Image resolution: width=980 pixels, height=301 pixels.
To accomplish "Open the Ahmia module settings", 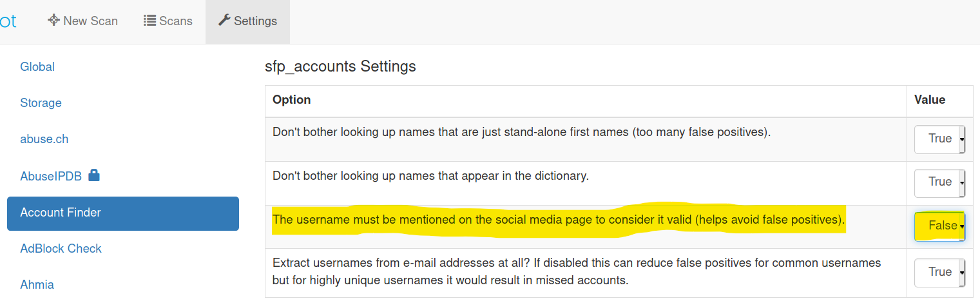I will tap(37, 285).
